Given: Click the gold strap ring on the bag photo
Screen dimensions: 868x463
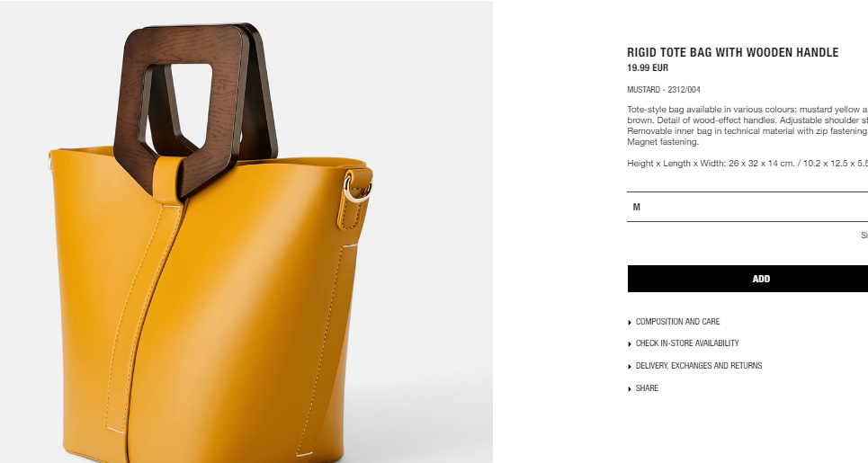Looking at the screenshot, I should (x=358, y=188).
